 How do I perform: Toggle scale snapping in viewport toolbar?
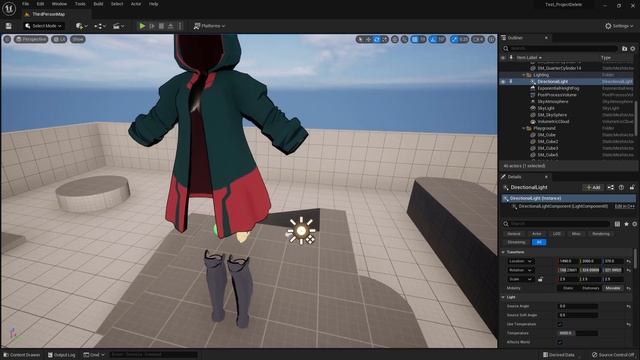(x=455, y=39)
